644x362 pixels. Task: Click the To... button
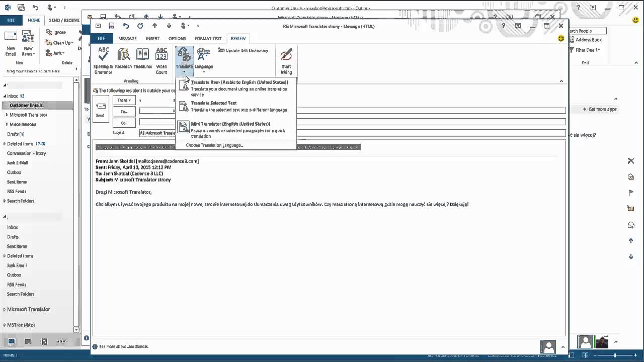pyautogui.click(x=124, y=112)
